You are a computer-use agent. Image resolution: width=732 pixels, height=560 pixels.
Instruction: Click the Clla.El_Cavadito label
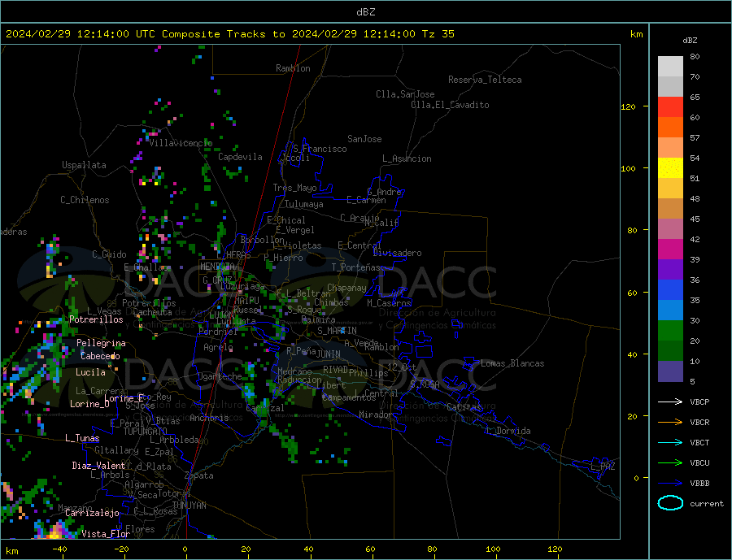(x=450, y=105)
